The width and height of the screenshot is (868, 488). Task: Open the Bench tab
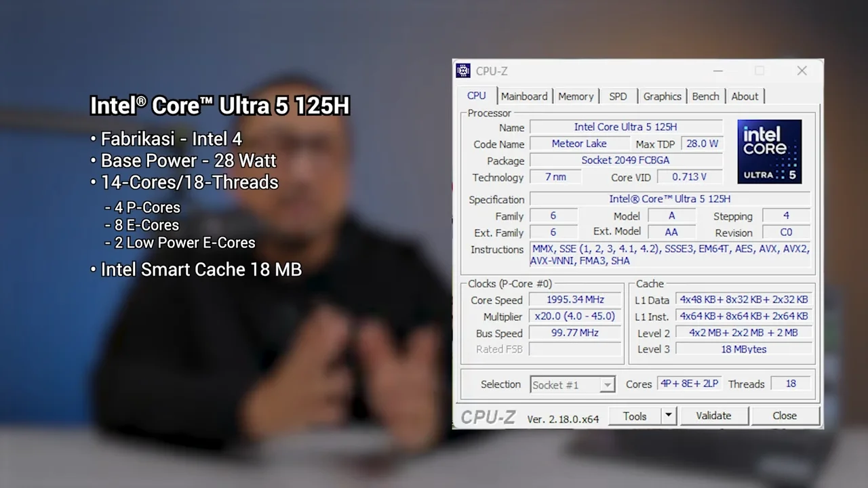(x=705, y=96)
